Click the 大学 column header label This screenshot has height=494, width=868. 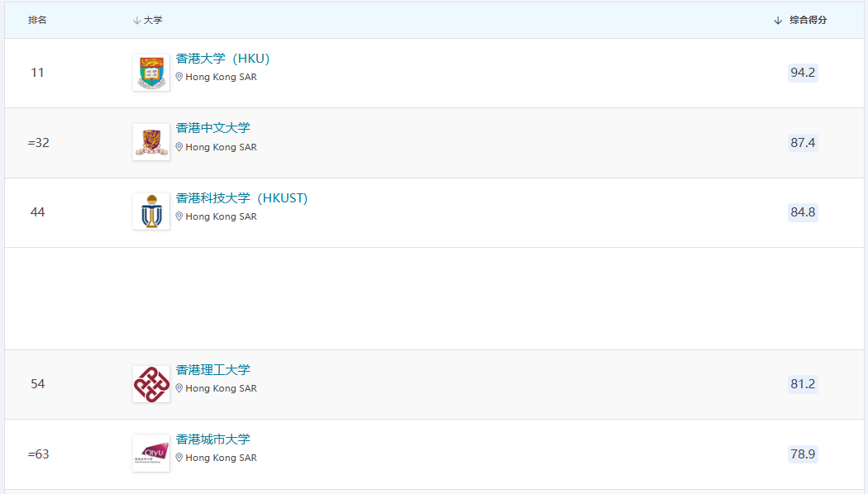153,20
